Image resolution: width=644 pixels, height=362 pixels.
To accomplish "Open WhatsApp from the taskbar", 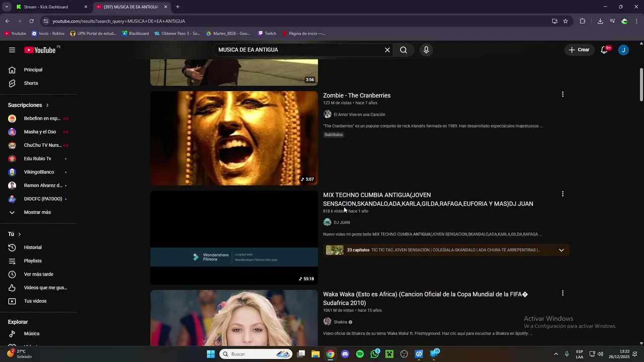I will click(x=375, y=354).
